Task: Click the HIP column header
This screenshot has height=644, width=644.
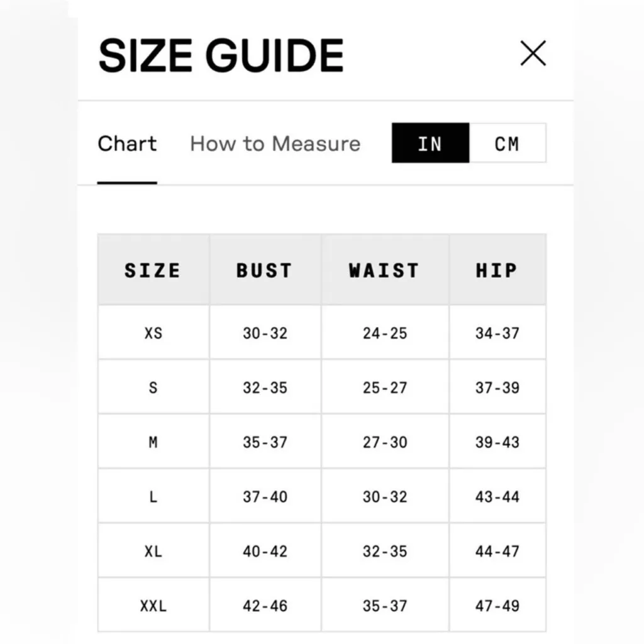Action: click(497, 270)
